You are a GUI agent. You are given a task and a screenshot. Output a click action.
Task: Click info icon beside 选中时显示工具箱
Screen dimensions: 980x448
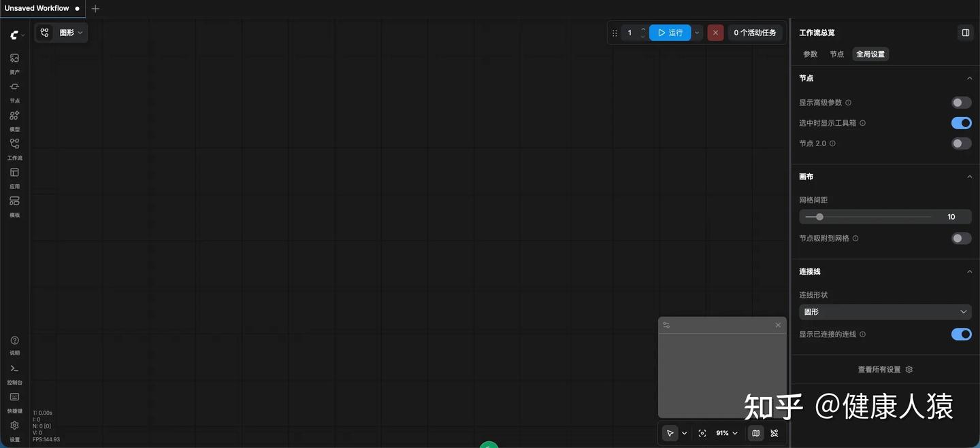pyautogui.click(x=862, y=123)
